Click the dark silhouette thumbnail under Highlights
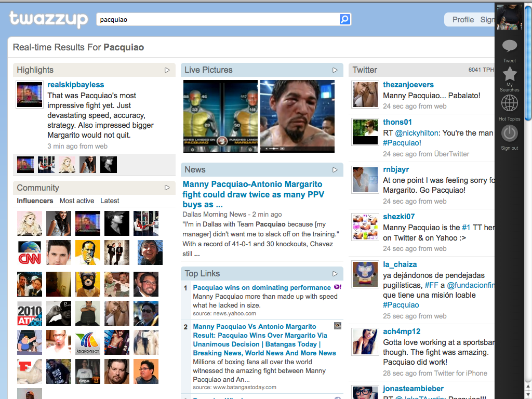The width and height of the screenshot is (532, 399). [x=108, y=165]
